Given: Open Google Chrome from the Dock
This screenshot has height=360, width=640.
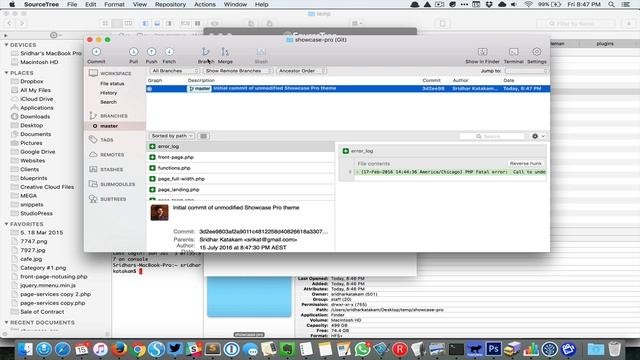Looking at the screenshot, I should [138, 349].
